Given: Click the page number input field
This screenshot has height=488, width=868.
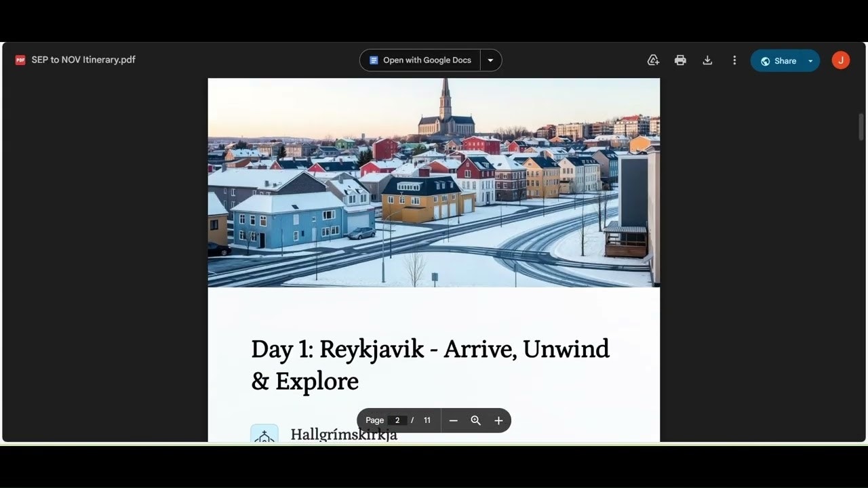Looking at the screenshot, I should coord(397,420).
